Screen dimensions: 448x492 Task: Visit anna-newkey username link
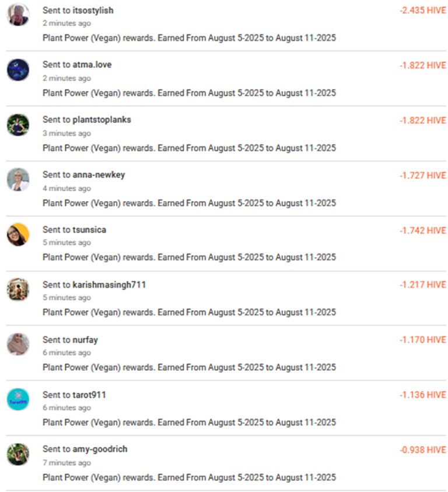pos(99,175)
